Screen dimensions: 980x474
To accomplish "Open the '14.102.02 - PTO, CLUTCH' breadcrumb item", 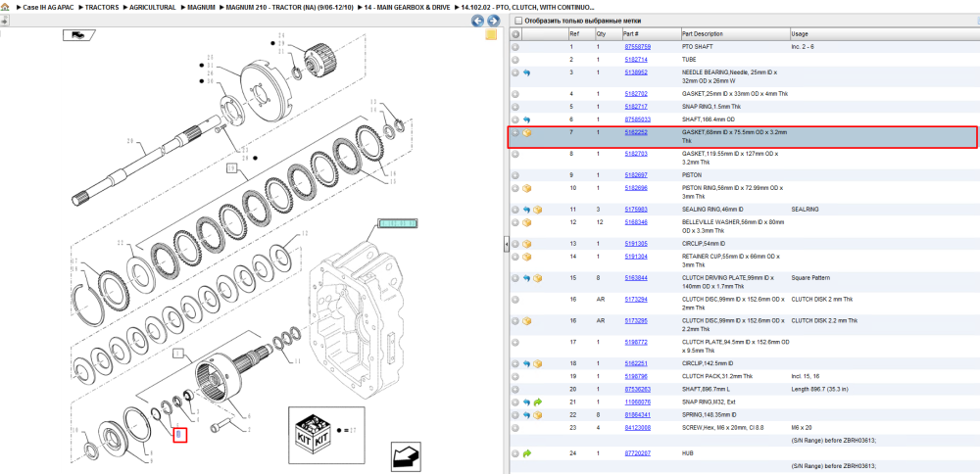I will click(527, 7).
